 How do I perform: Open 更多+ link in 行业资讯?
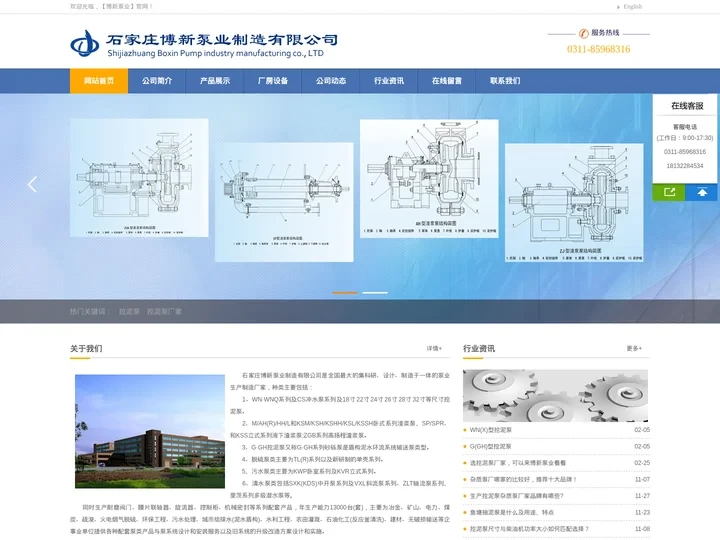(x=634, y=349)
